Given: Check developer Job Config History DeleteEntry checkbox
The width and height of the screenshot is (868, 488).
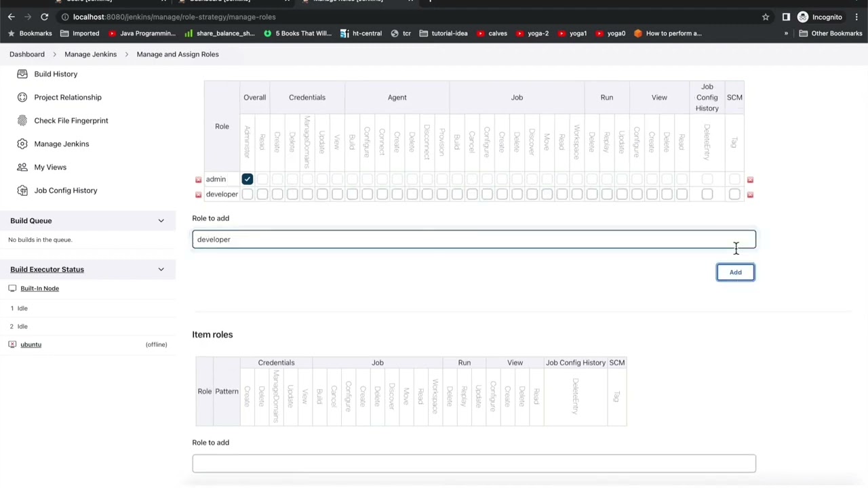Looking at the screenshot, I should [x=707, y=195].
